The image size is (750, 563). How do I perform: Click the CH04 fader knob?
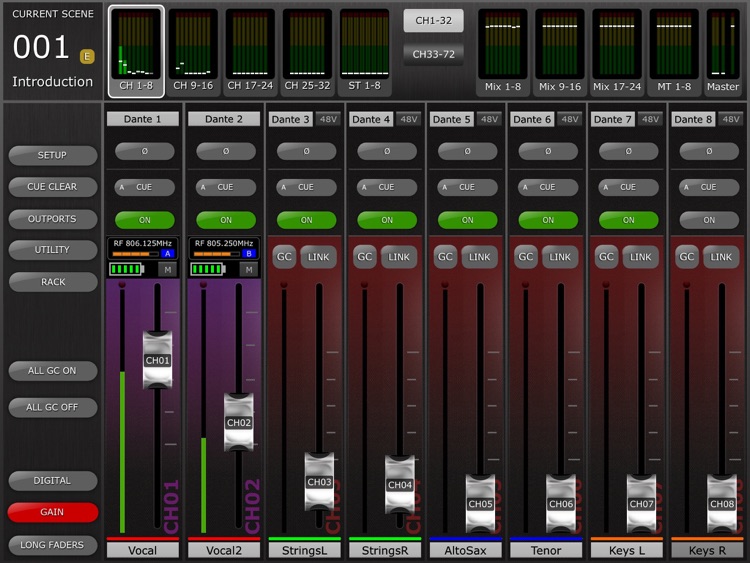pos(400,485)
